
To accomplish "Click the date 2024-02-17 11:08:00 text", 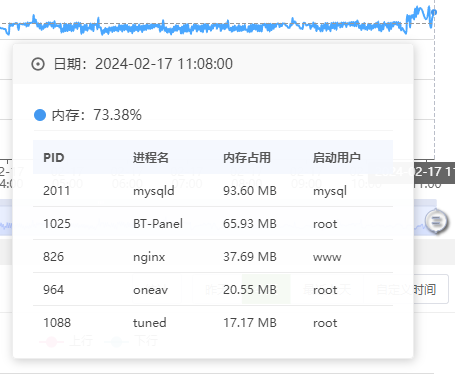I will click(164, 64).
